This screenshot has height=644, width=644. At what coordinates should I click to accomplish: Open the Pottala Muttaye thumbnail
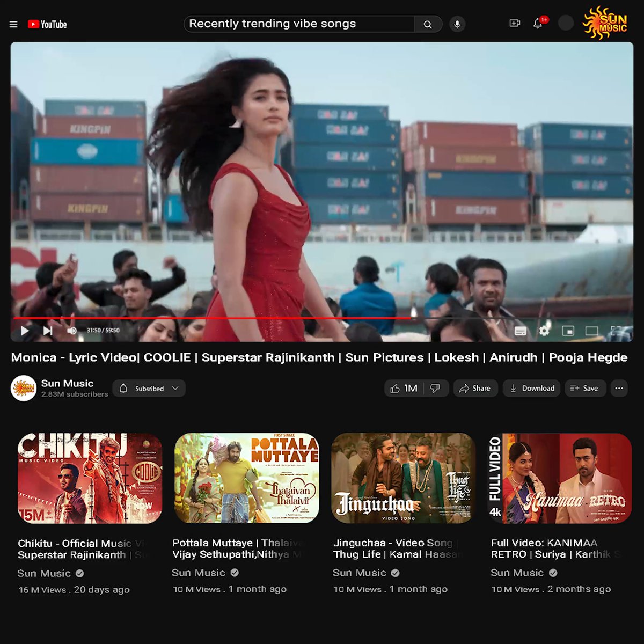(x=247, y=478)
